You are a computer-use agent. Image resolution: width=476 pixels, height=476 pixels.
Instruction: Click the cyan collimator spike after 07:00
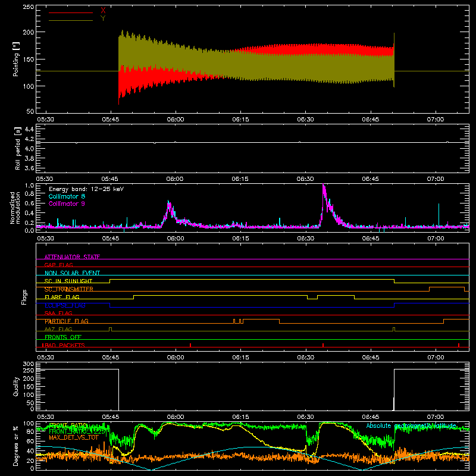tap(439, 214)
